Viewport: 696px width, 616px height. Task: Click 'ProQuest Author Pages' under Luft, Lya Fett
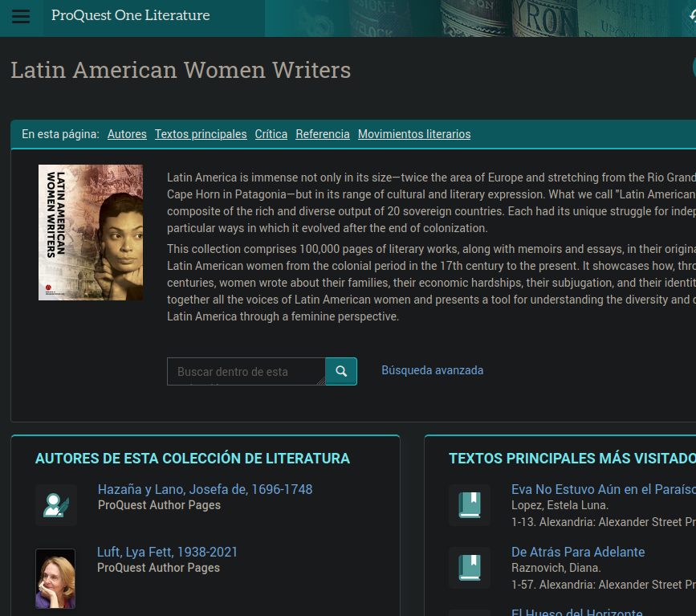(158, 568)
